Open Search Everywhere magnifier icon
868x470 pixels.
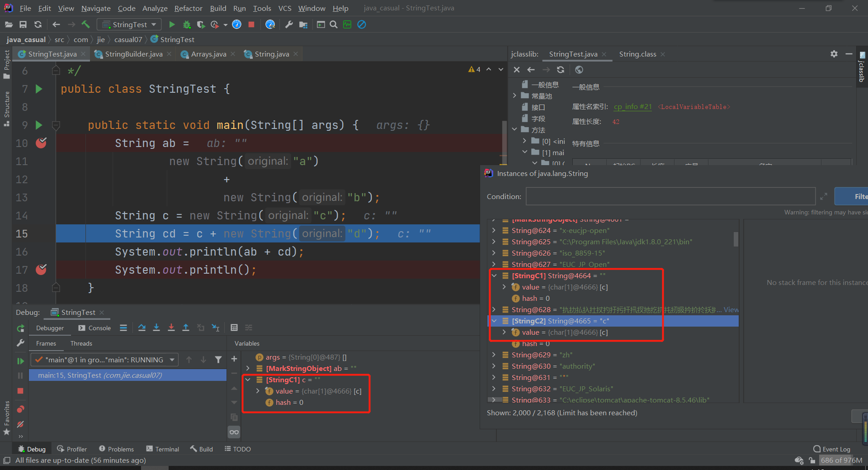coord(334,24)
